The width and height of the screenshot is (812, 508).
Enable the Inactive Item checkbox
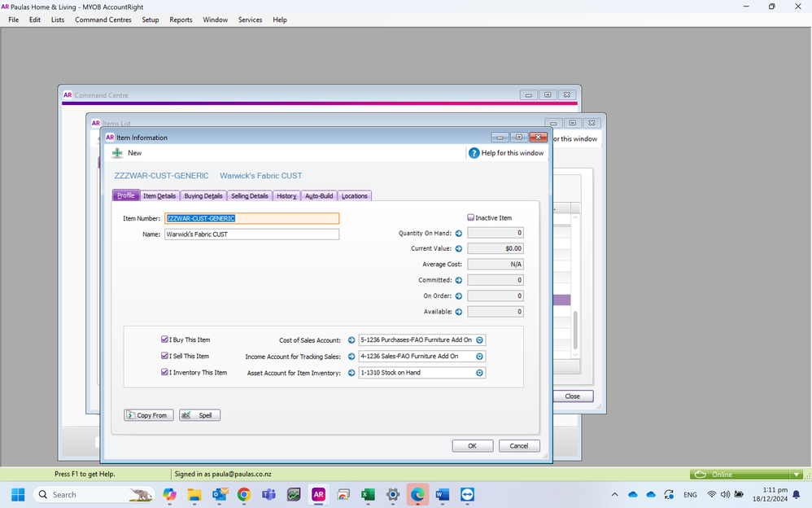471,218
